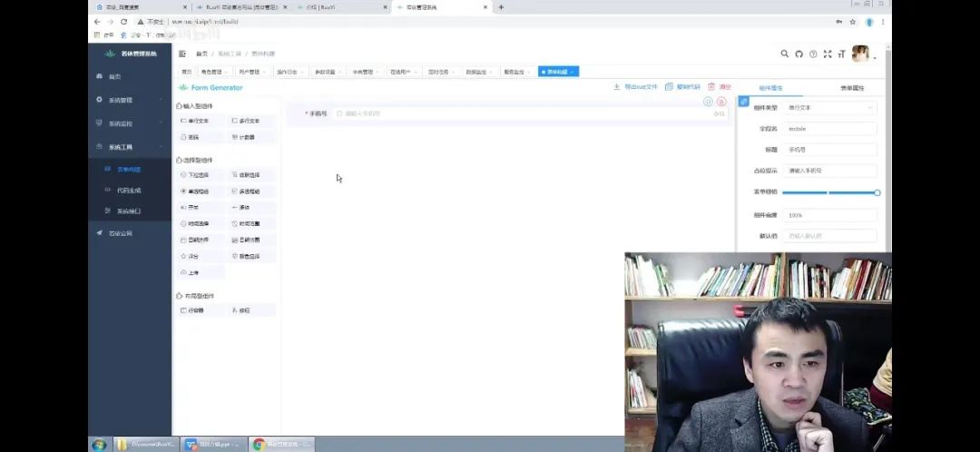Add an 上传 upload component

point(200,272)
